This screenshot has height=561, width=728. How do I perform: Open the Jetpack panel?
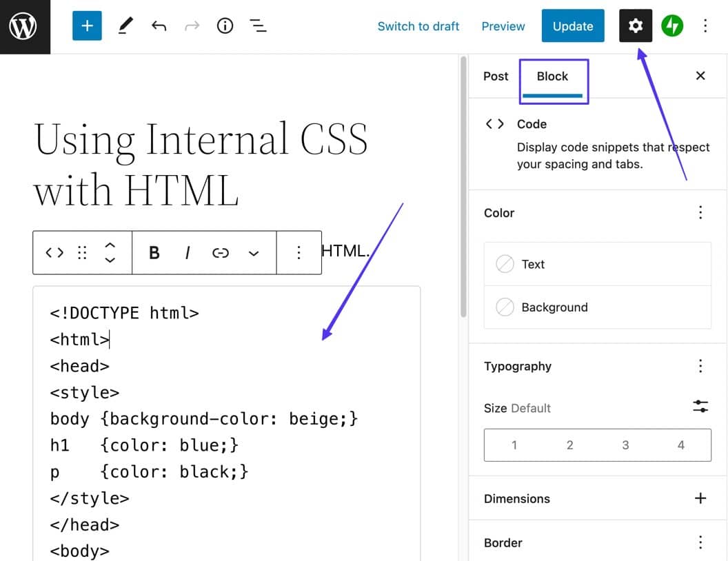click(671, 25)
